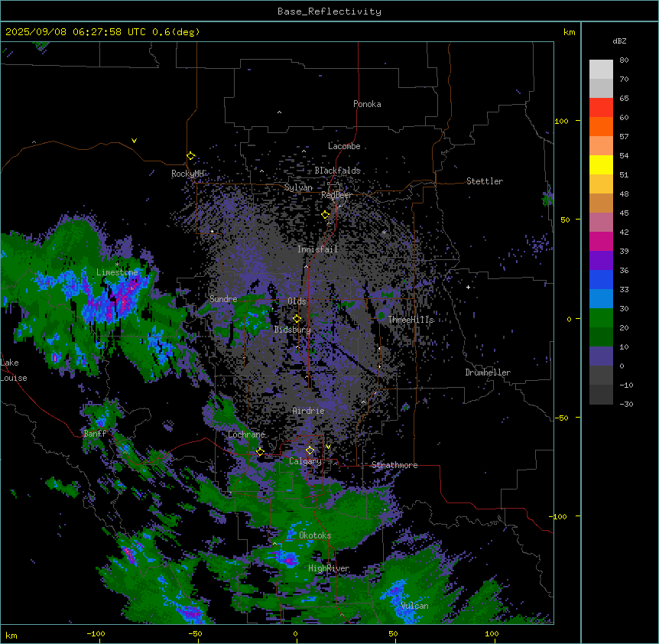Click the yellow diamond marker beside RockyMH
The image size is (659, 644).
point(191,156)
